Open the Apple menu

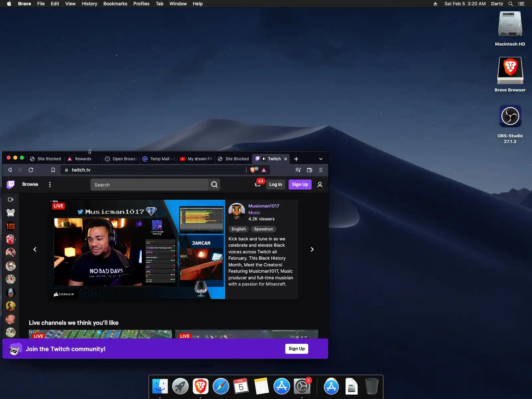tap(9, 4)
